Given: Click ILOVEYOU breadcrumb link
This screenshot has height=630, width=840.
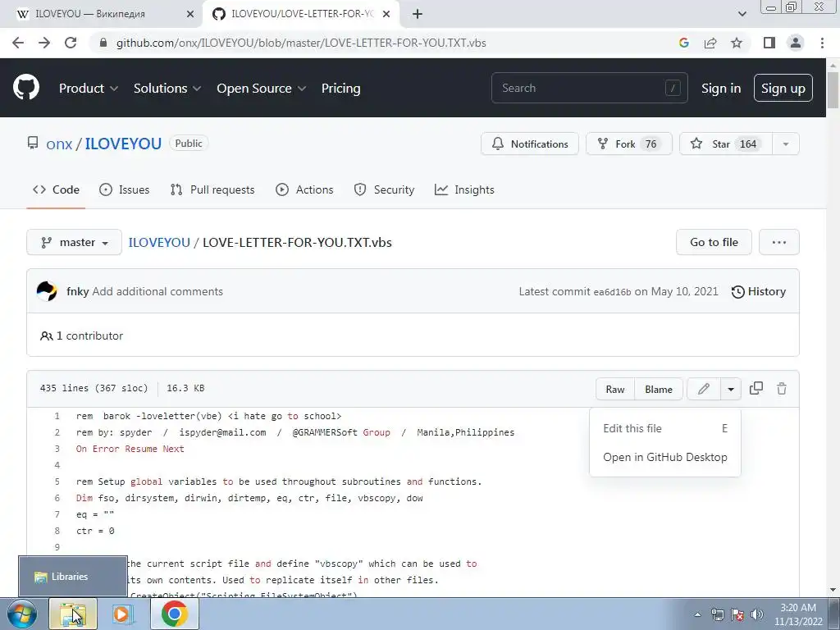Looking at the screenshot, I should [x=159, y=242].
